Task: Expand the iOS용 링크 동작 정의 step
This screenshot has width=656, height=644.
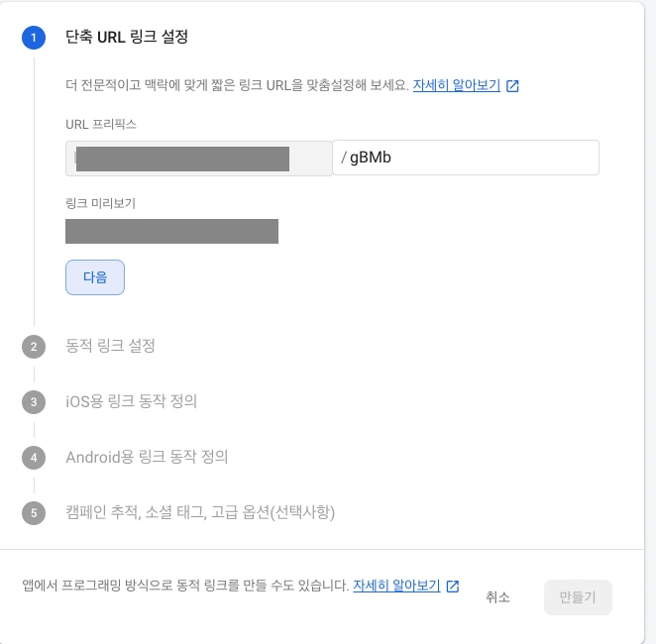Action: (131, 401)
